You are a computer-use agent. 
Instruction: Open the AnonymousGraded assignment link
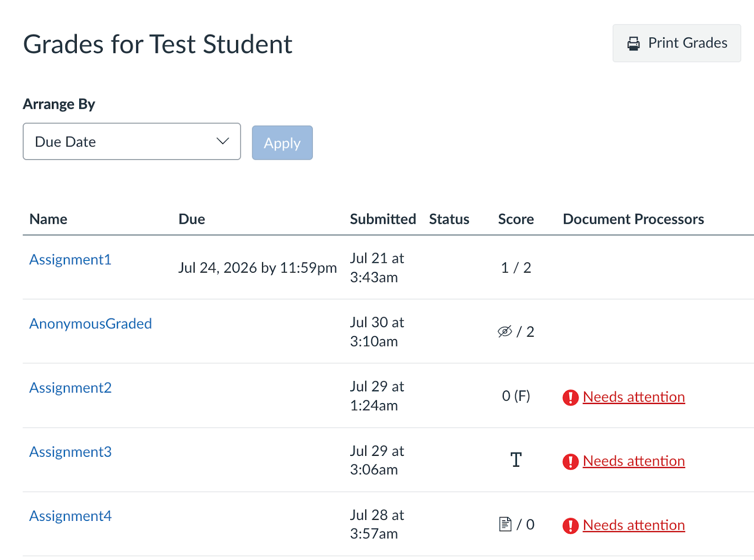tap(90, 324)
